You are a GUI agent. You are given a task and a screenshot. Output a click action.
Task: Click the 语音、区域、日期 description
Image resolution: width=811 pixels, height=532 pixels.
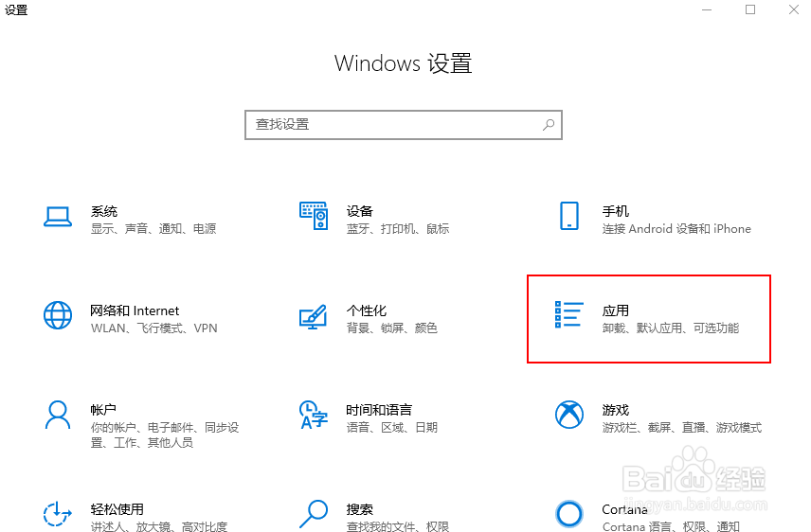[x=391, y=427]
